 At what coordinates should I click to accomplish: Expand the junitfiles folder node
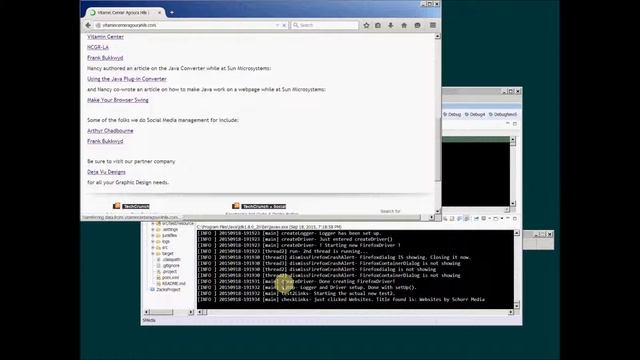click(x=153, y=236)
